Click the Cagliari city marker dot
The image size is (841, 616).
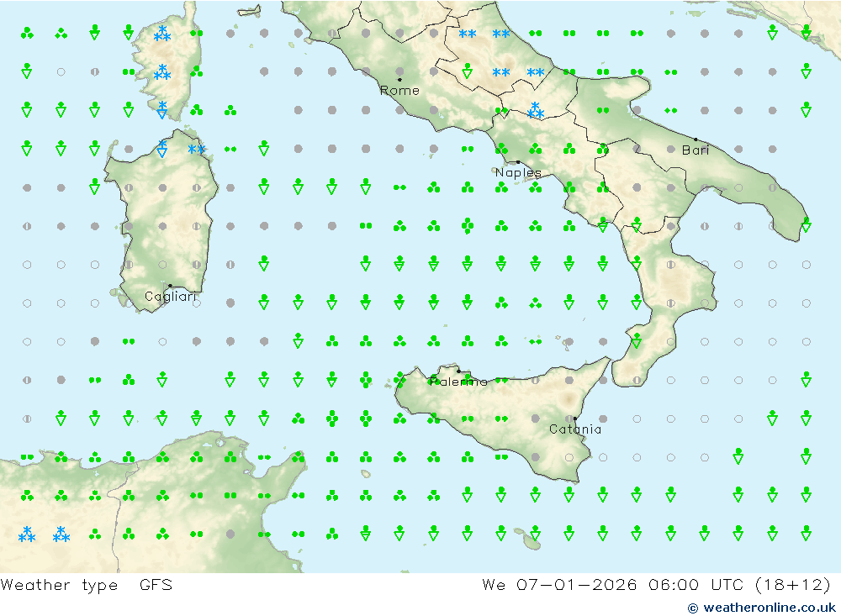click(x=170, y=286)
